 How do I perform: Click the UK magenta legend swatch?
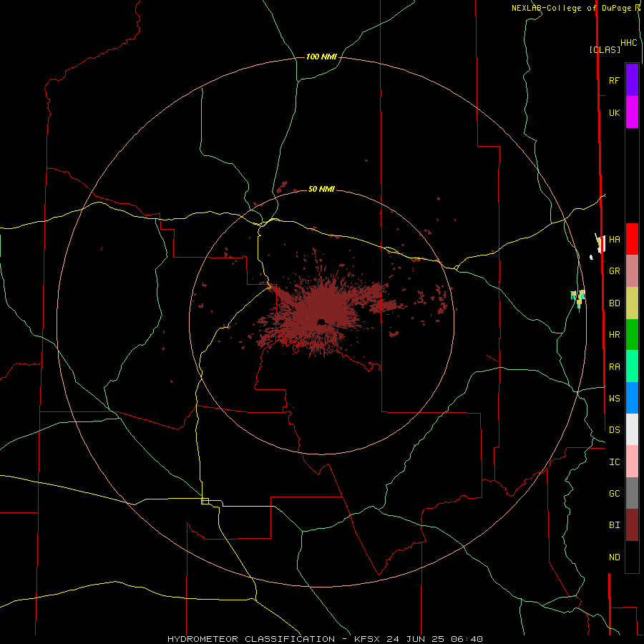coord(632,112)
